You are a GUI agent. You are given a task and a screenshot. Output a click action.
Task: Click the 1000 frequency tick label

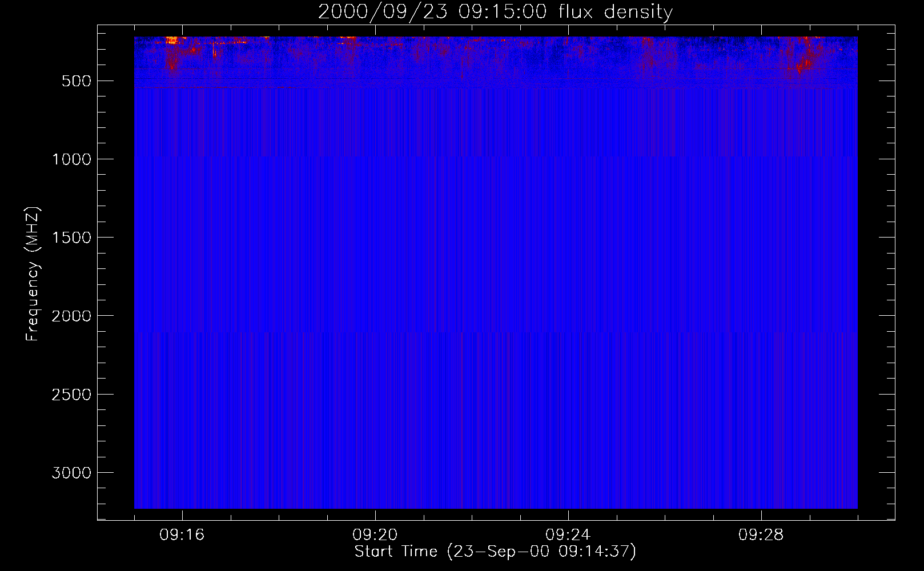point(71,159)
